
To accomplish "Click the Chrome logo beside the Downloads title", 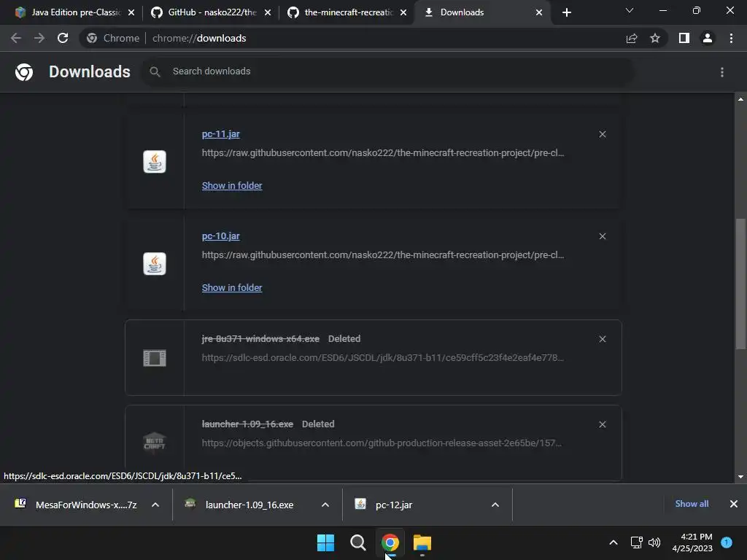I will (24, 72).
